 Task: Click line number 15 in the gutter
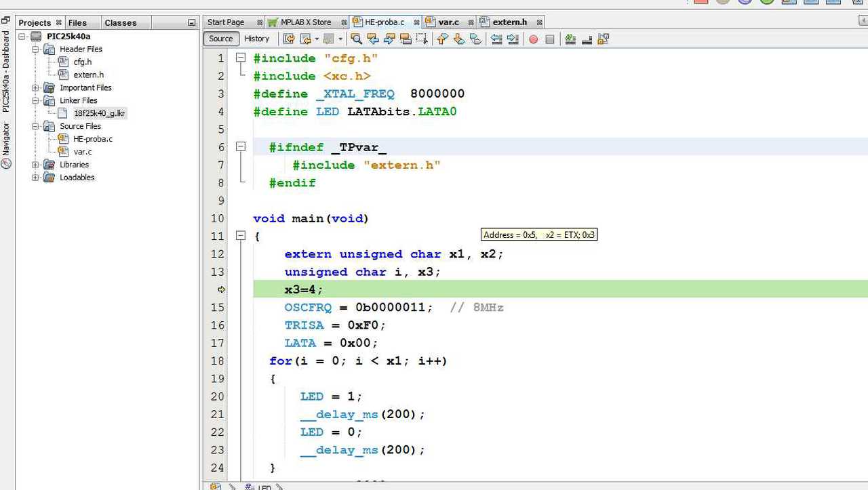point(217,308)
